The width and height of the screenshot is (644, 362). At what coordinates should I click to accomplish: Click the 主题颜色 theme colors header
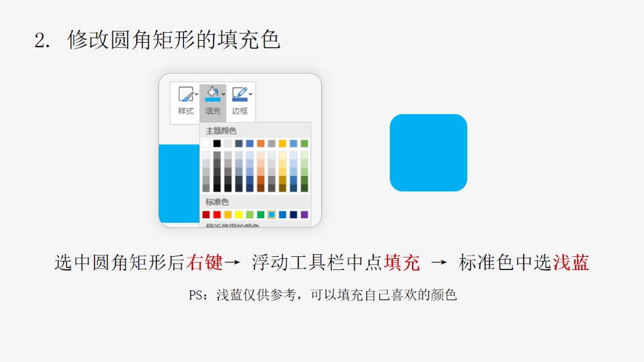click(x=221, y=131)
